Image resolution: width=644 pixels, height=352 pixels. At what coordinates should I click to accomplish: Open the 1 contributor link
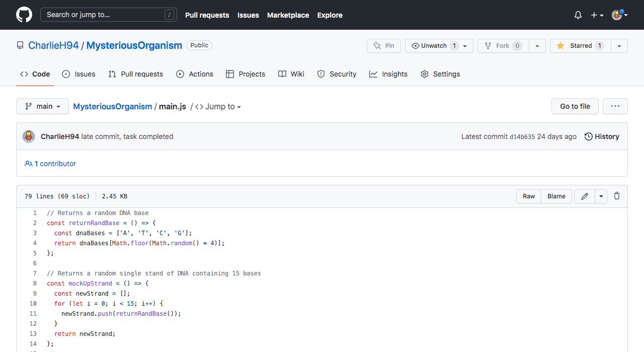50,164
